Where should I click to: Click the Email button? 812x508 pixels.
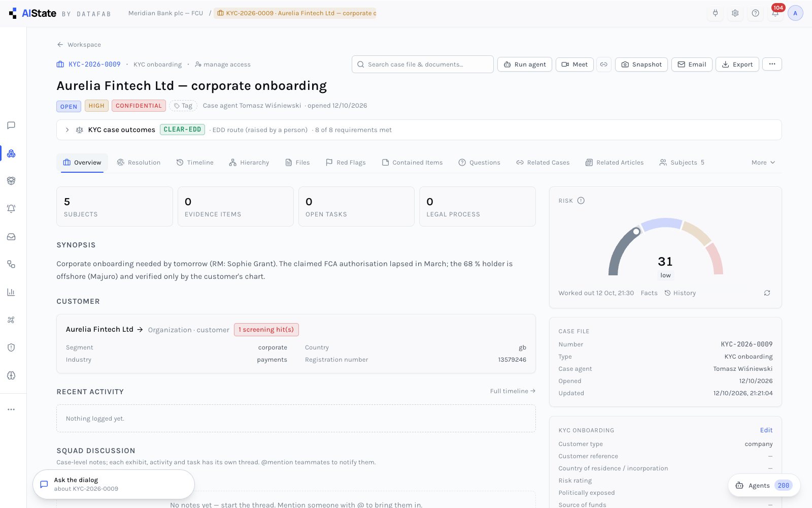692,65
